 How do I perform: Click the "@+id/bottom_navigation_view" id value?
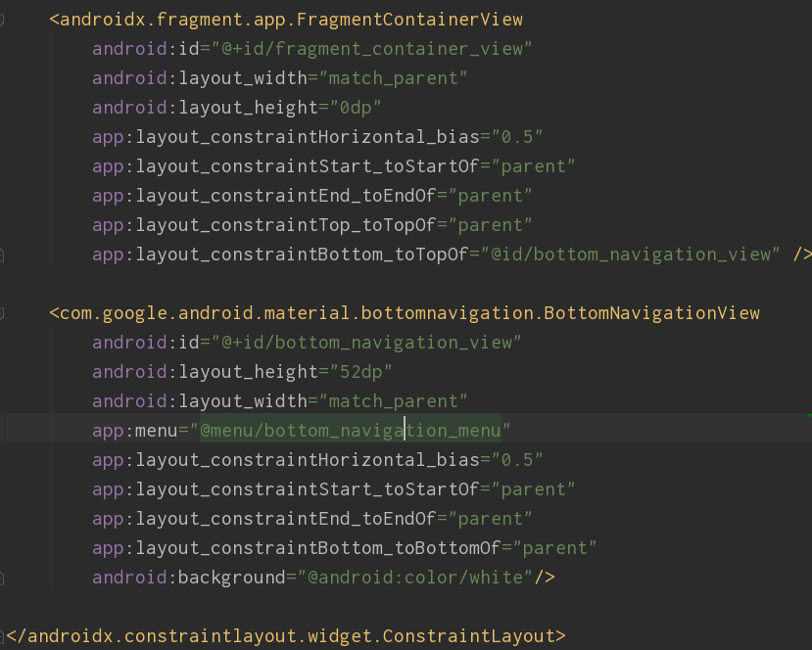[366, 343]
